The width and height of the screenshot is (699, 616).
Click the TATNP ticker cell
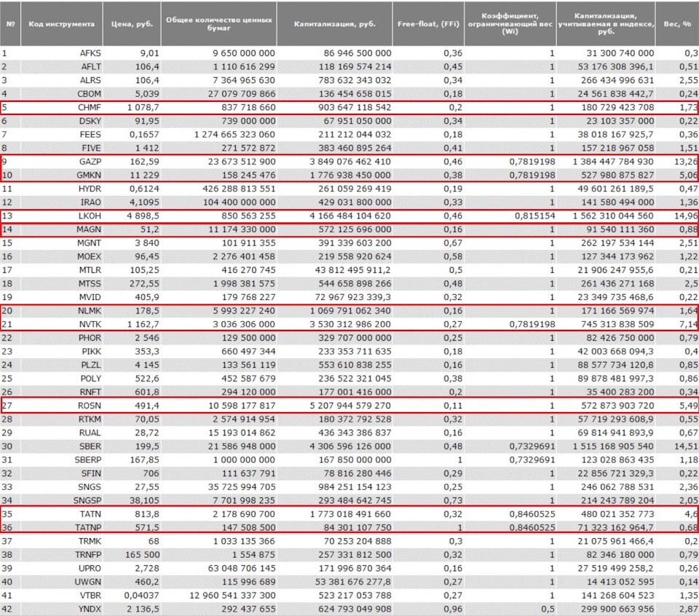tap(88, 528)
